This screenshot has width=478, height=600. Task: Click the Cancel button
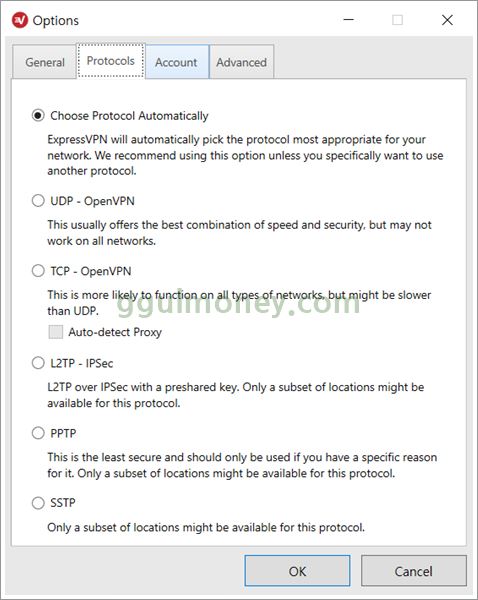(x=414, y=571)
